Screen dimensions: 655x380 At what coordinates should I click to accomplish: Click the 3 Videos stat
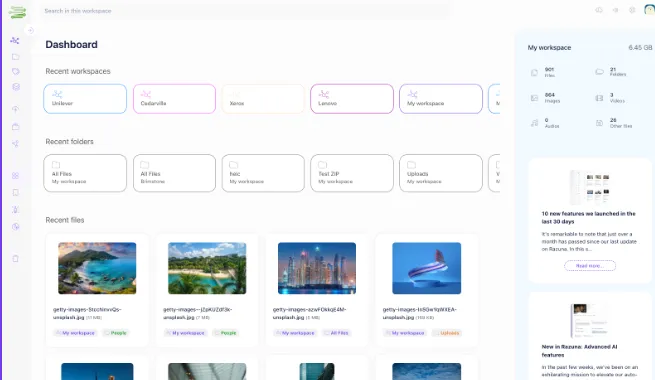pos(610,98)
